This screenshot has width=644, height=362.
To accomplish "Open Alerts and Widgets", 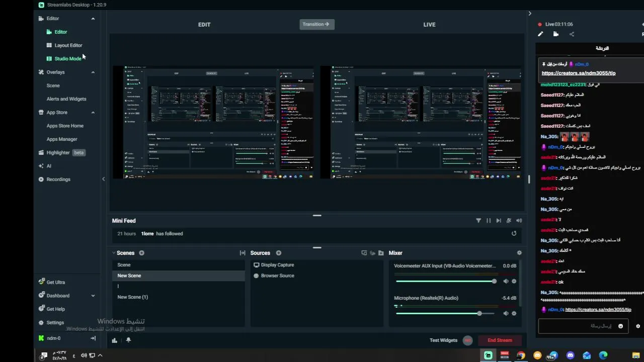I will pyautogui.click(x=66, y=99).
